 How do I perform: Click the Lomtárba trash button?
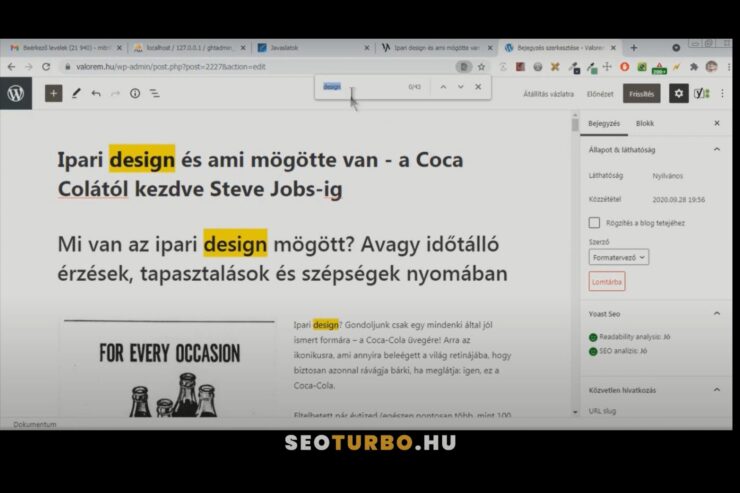point(607,282)
